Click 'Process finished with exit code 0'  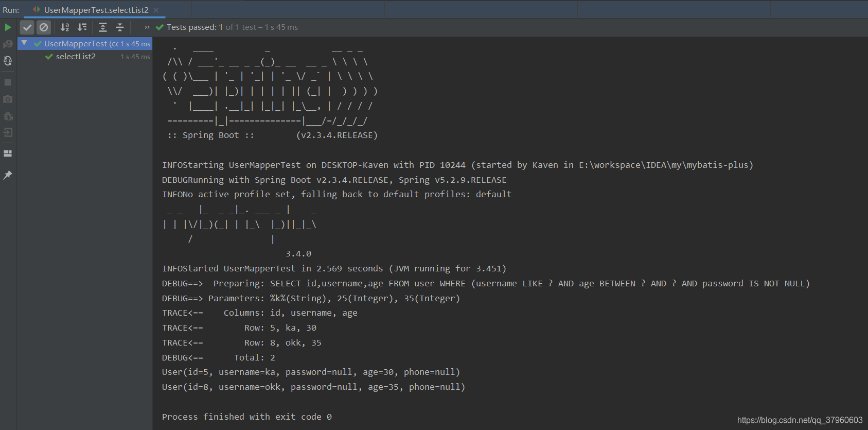tap(247, 417)
